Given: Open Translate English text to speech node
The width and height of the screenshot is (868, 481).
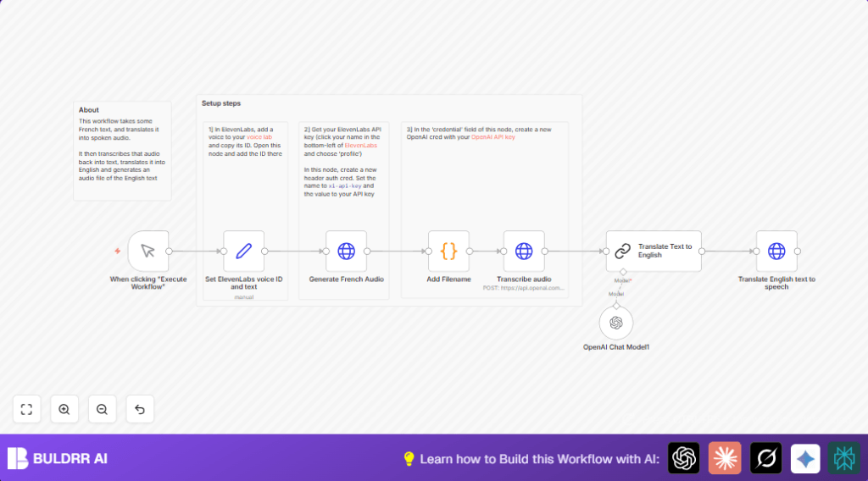Looking at the screenshot, I should pyautogui.click(x=776, y=251).
